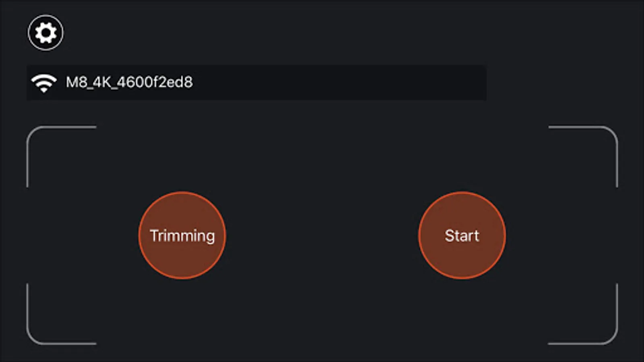This screenshot has width=644, height=362.
Task: Tap the wireless icon beside the SSID
Action: 44,83
